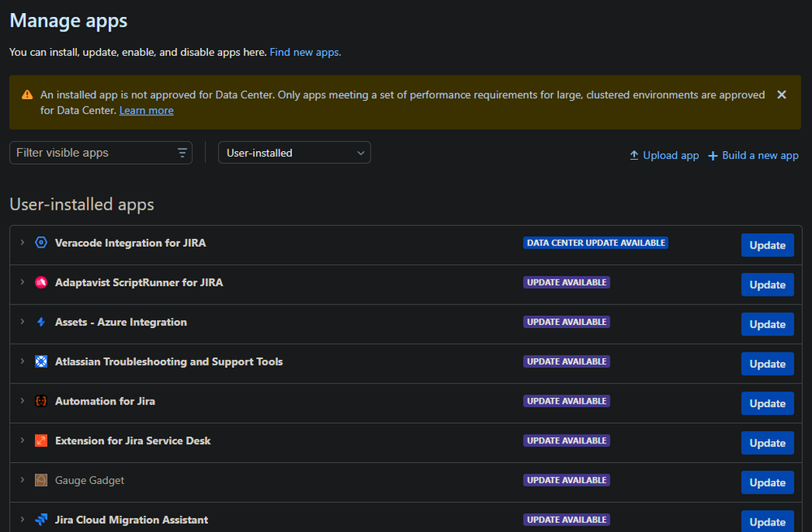
Task: Click Extension for Jira Service Desk name
Action: [132, 440]
